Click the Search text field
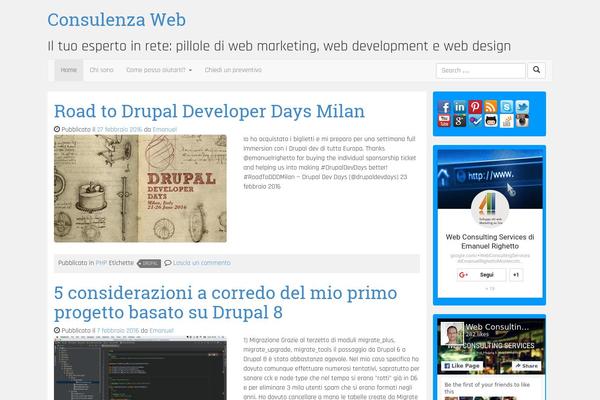This screenshot has height=400, width=600. 481,70
